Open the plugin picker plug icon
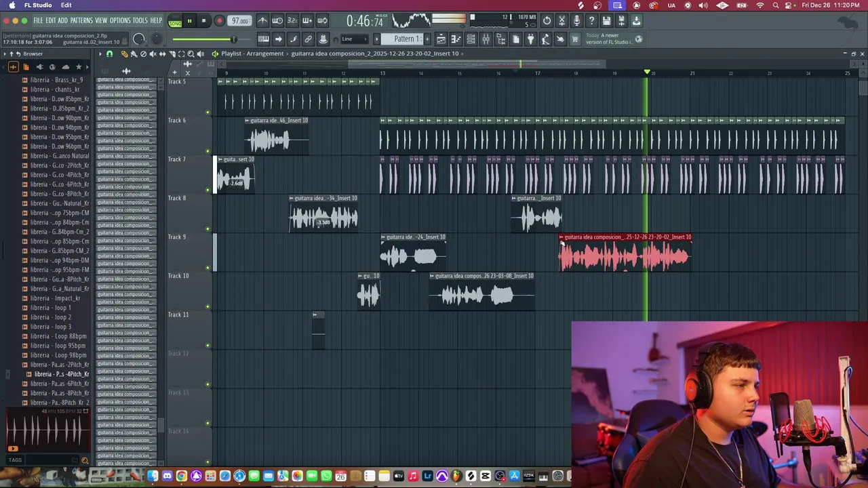This screenshot has width=868, height=488. [x=531, y=39]
